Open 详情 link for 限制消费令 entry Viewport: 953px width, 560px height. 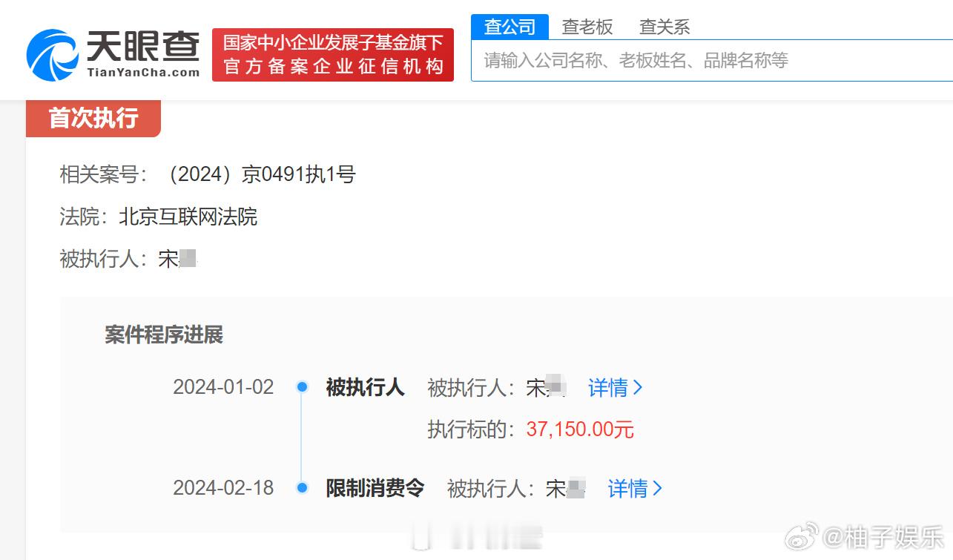[x=635, y=489]
